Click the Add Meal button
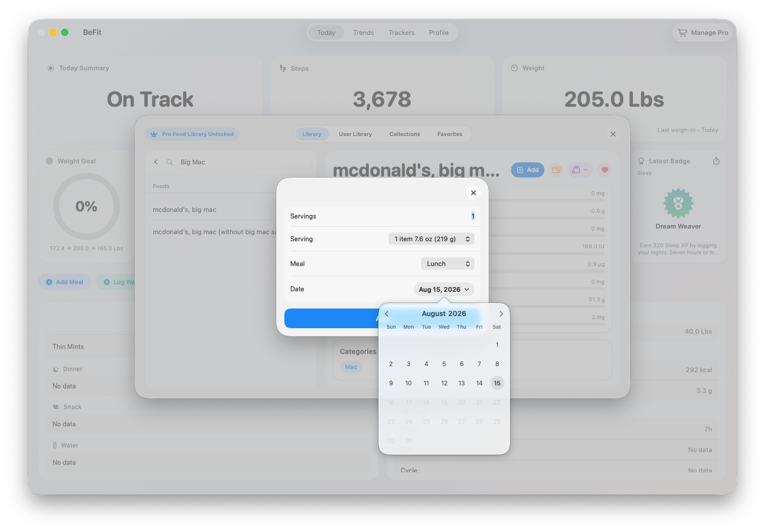 coord(65,282)
